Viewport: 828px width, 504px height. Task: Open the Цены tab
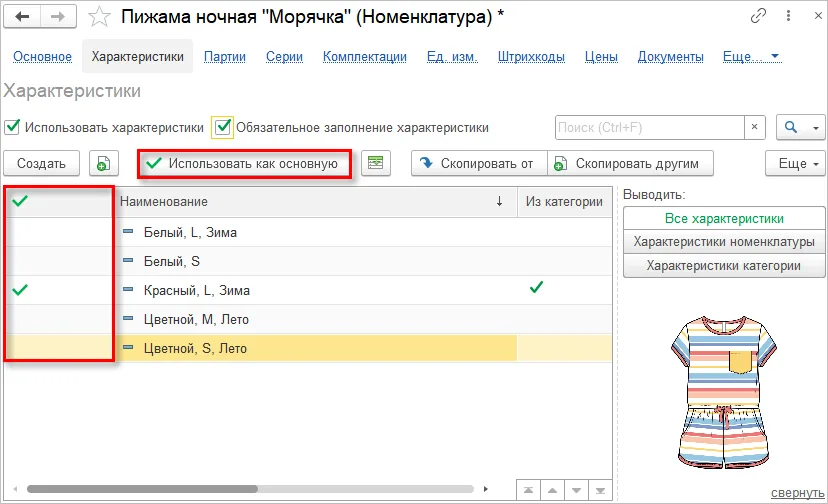tap(601, 57)
